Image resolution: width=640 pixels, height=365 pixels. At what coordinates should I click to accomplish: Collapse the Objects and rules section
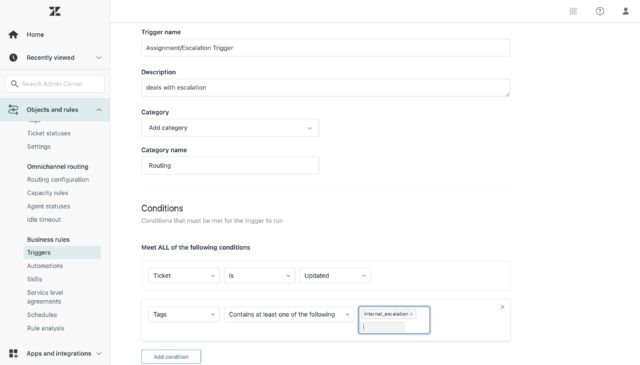[99, 110]
